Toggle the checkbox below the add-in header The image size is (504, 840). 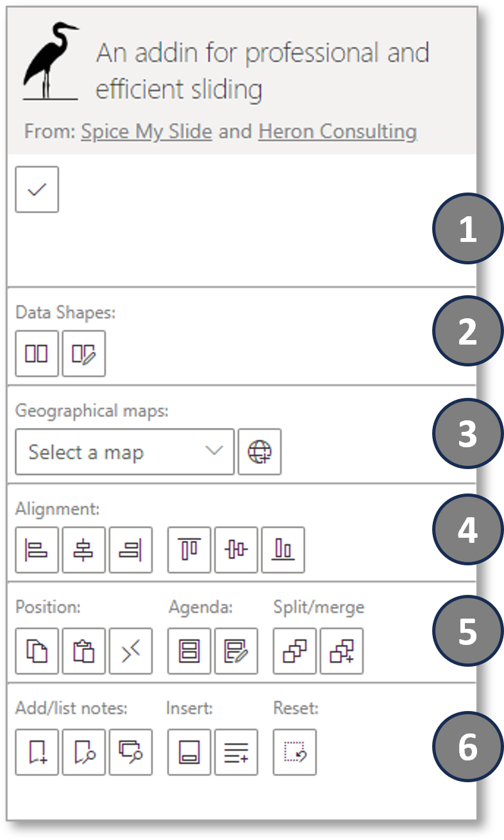click(37, 189)
